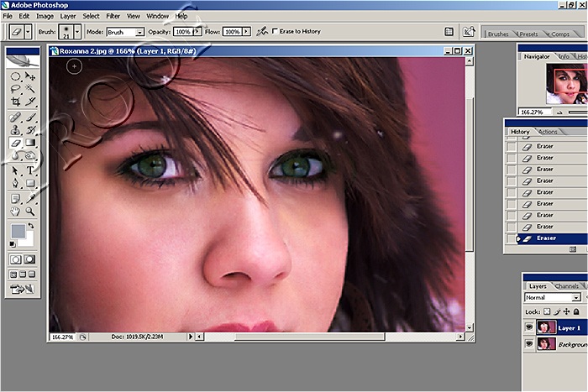Image resolution: width=588 pixels, height=392 pixels.
Task: Select the Pen tool
Action: (15, 183)
